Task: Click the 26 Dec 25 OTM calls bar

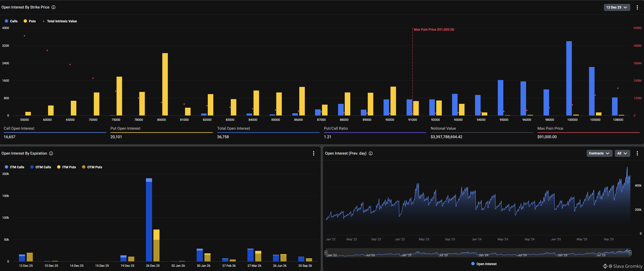Action: [149, 222]
